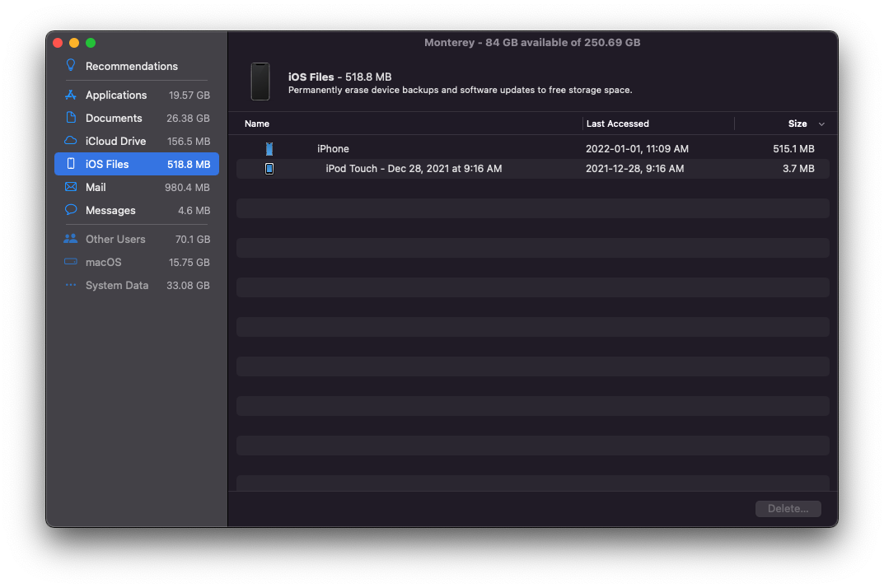Click the Applications sidebar icon
This screenshot has height=588, width=884.
click(x=71, y=95)
